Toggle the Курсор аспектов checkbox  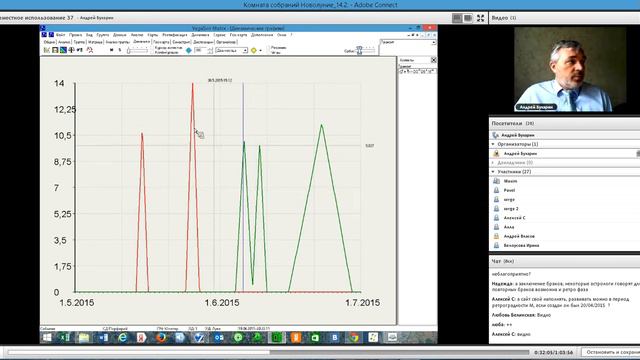(x=152, y=48)
